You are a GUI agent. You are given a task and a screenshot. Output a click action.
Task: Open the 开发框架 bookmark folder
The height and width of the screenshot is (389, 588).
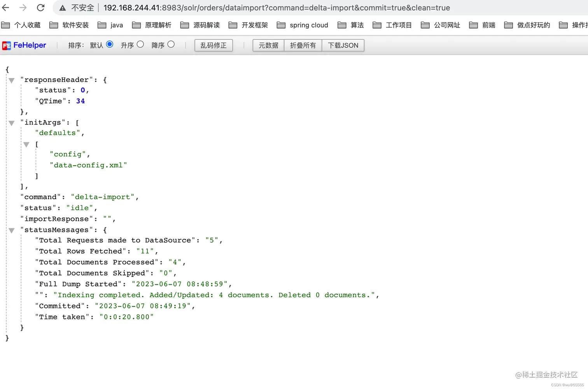pyautogui.click(x=248, y=25)
